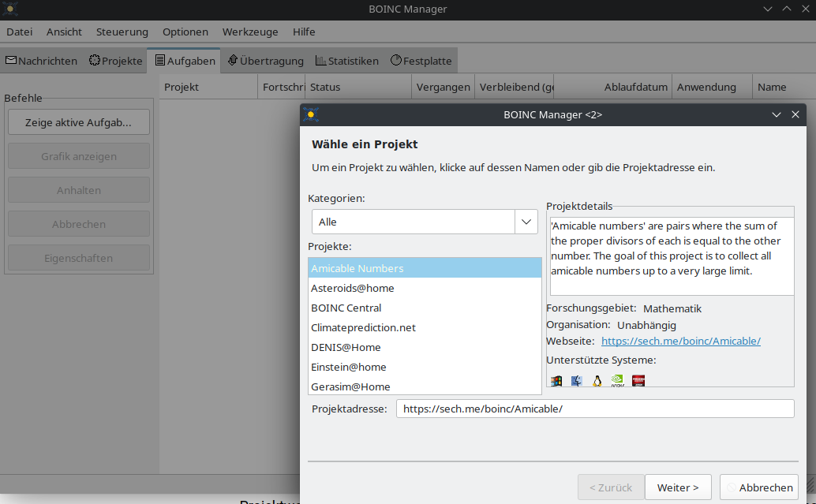Click the macOS Finder platform icon
Screen dimensions: 816x504
[576, 381]
